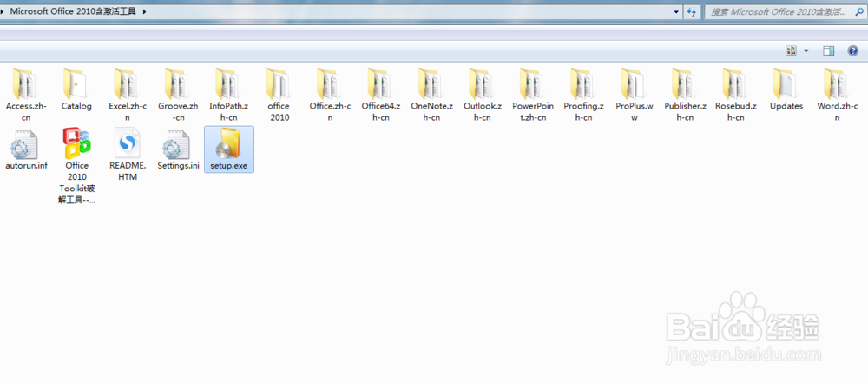This screenshot has height=384, width=868.
Task: Select the Groove.zh-cn folder icon
Action: (x=178, y=83)
